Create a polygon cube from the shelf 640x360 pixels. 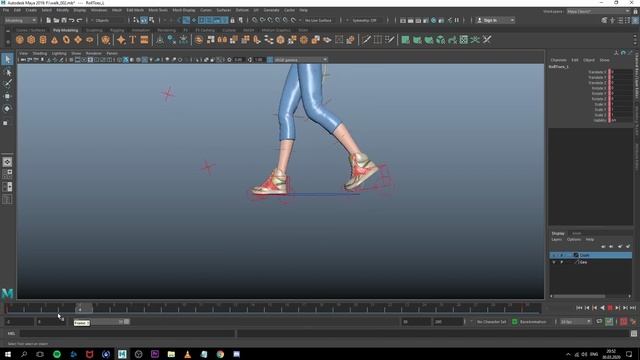31,40
